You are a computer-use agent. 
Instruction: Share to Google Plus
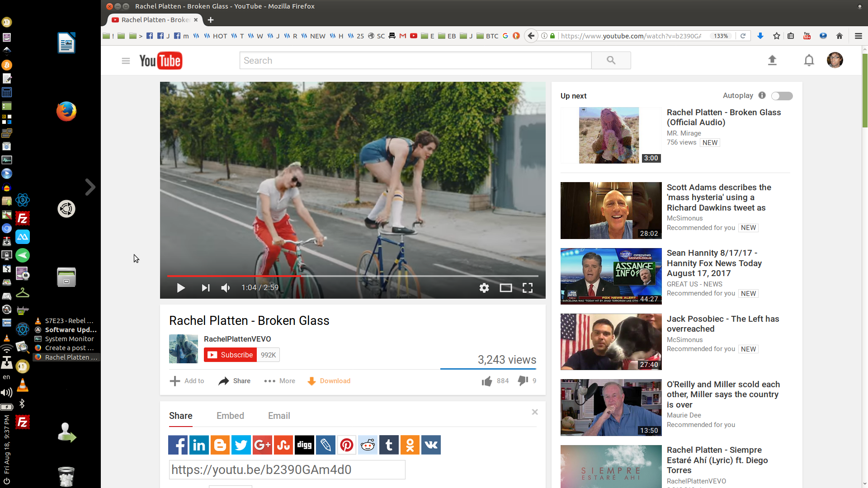click(x=262, y=445)
